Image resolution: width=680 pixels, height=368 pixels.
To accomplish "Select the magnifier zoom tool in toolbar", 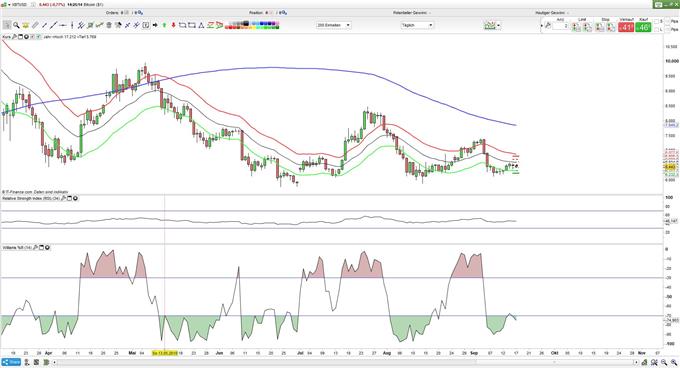I will (16, 25).
